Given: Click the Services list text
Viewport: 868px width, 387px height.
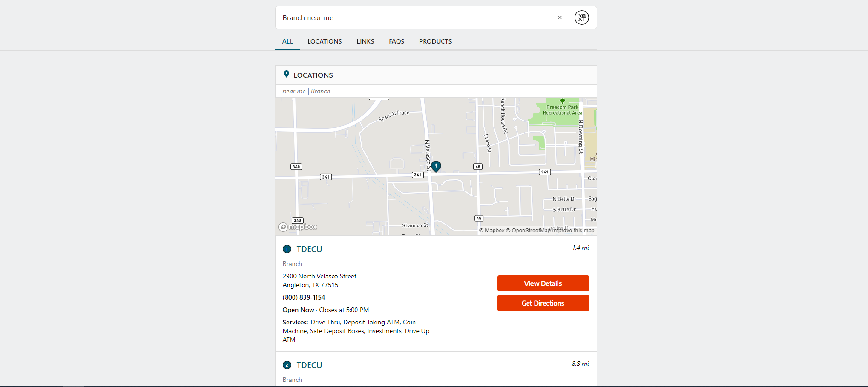Looking at the screenshot, I should coord(356,331).
